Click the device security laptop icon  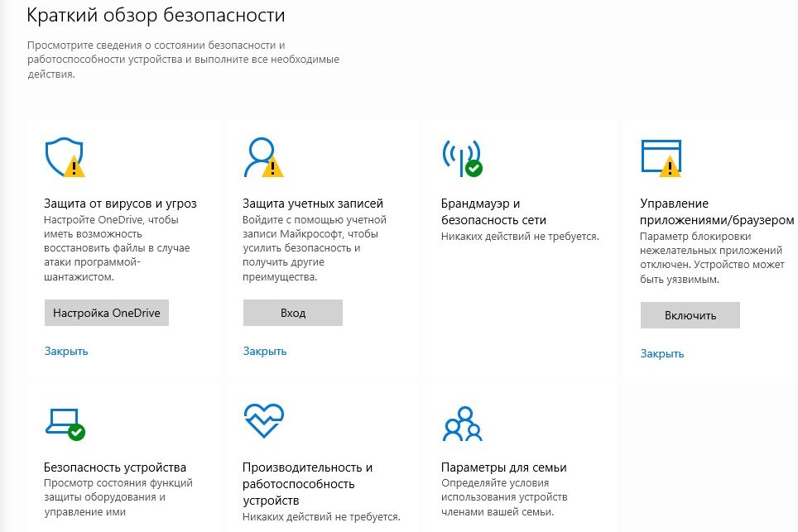click(64, 424)
